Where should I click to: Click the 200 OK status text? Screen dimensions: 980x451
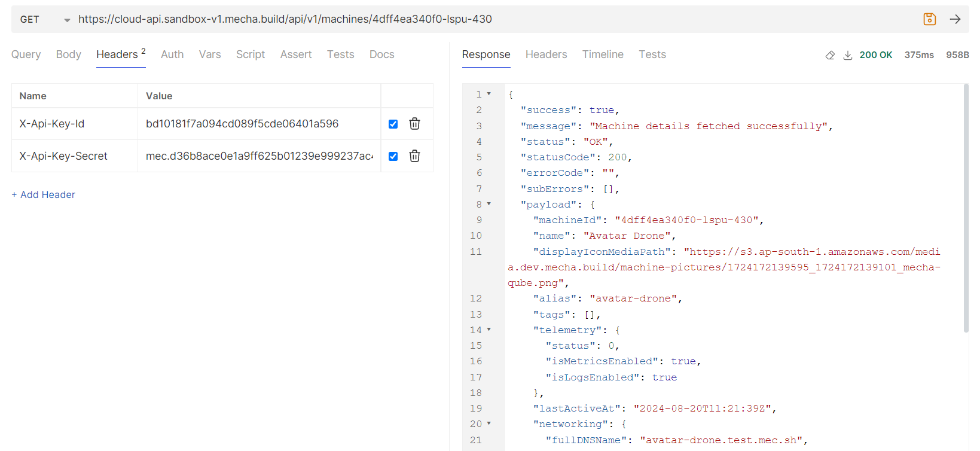point(876,55)
